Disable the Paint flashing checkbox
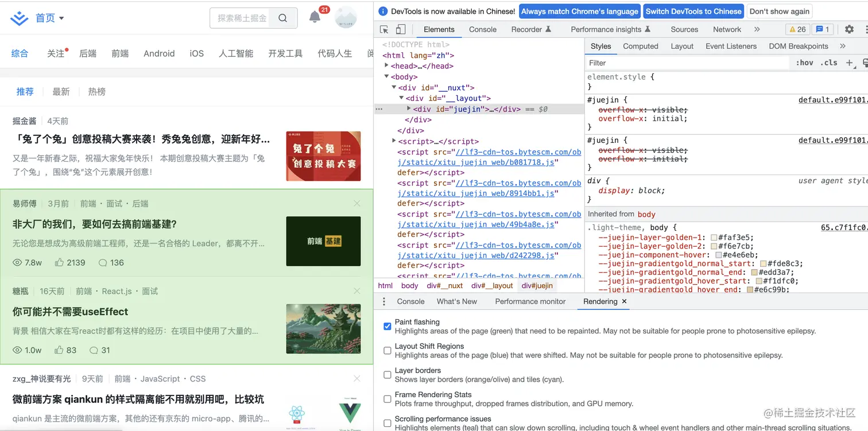 [387, 326]
